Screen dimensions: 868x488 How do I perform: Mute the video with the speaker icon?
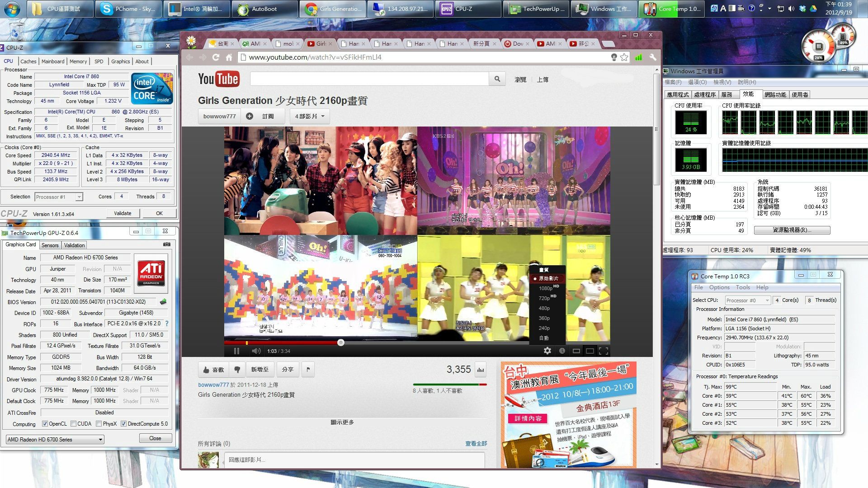[256, 351]
